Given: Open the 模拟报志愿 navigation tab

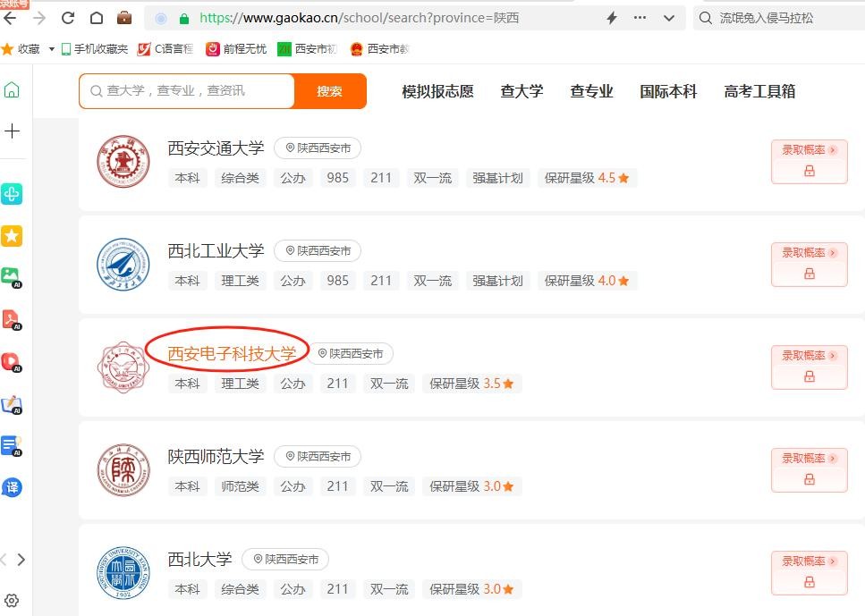Looking at the screenshot, I should (x=437, y=91).
